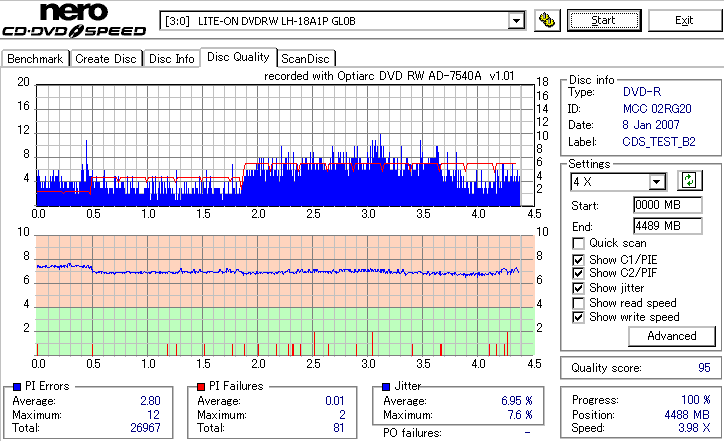Open the Create Disc tab

tap(106, 59)
